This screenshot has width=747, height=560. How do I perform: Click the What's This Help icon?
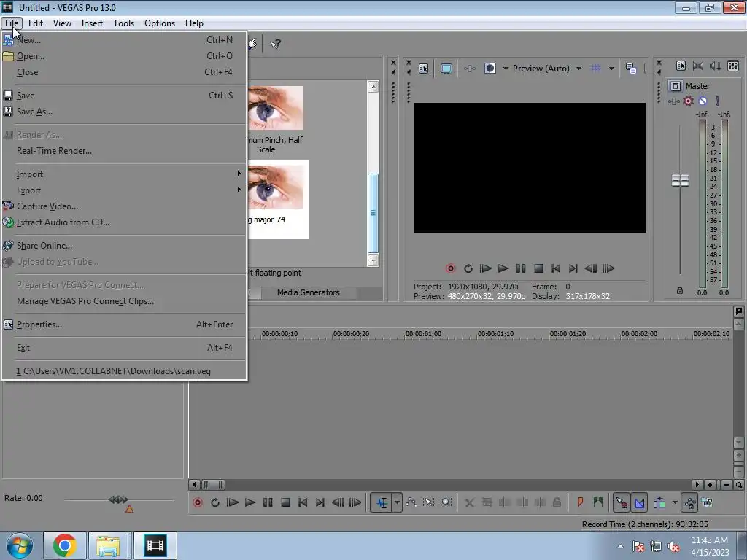click(275, 44)
